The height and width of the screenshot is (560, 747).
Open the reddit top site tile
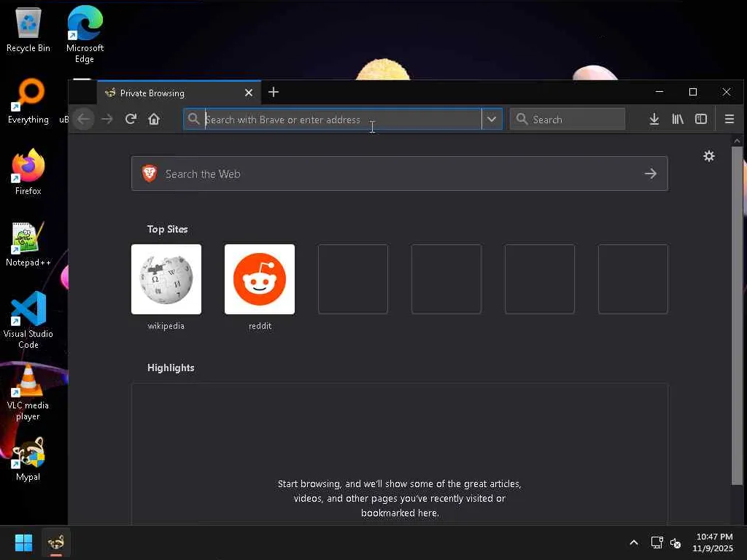click(260, 279)
